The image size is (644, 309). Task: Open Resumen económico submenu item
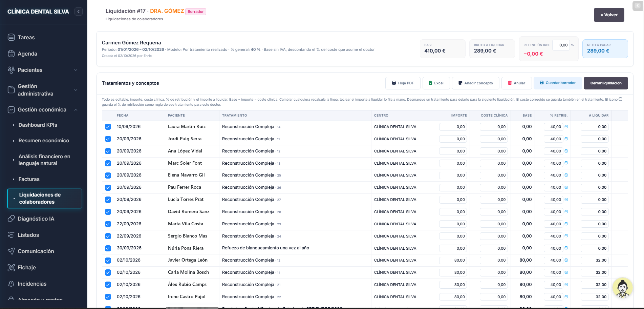44,141
